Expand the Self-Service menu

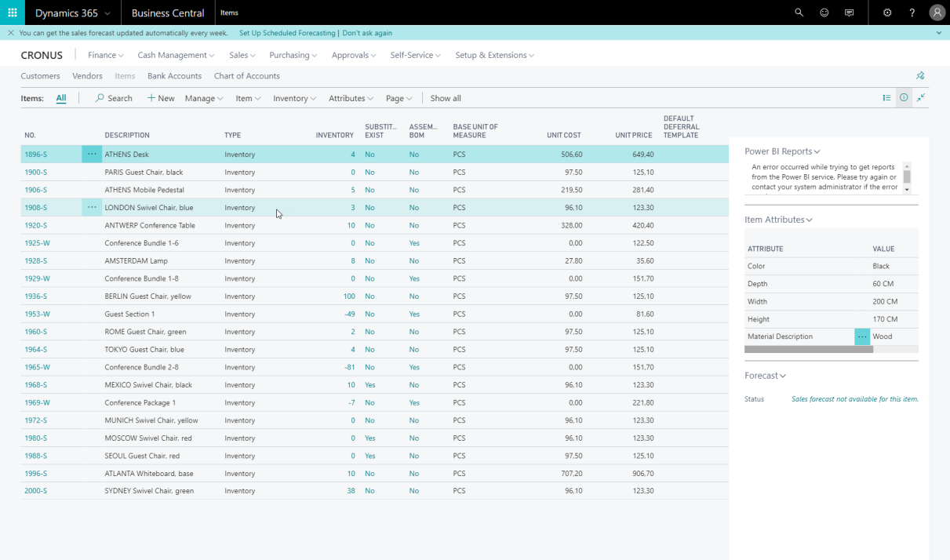(416, 55)
